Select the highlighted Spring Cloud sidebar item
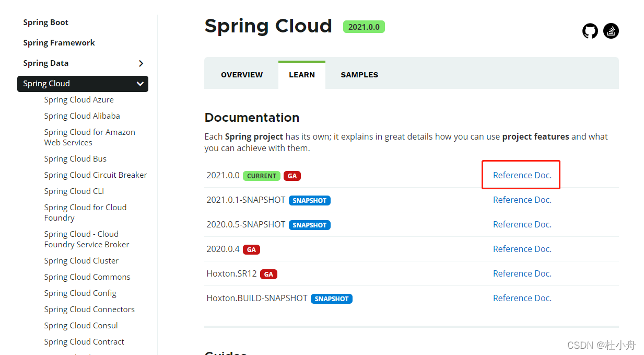 click(x=83, y=84)
